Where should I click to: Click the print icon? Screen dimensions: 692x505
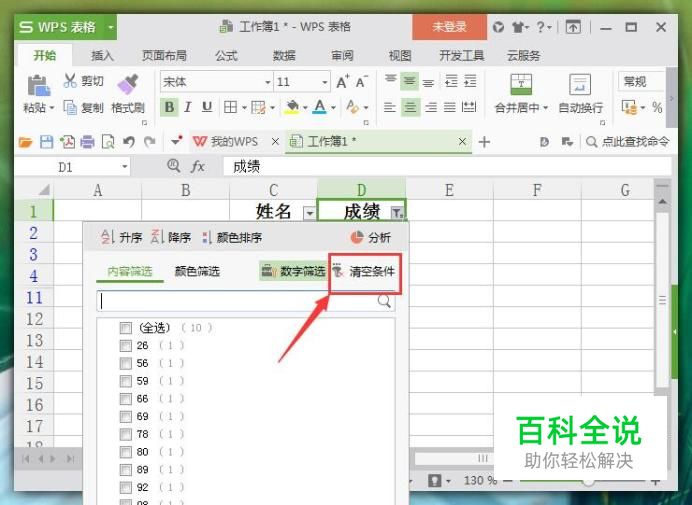coord(87,142)
